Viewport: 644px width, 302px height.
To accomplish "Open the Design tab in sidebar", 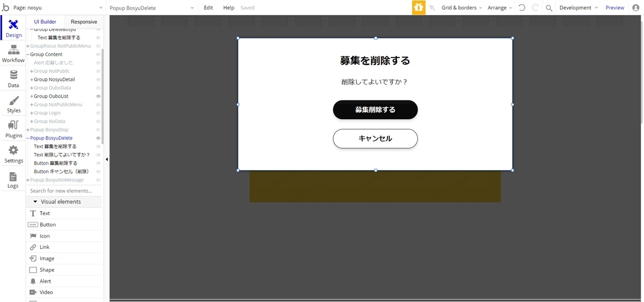I will click(13, 28).
